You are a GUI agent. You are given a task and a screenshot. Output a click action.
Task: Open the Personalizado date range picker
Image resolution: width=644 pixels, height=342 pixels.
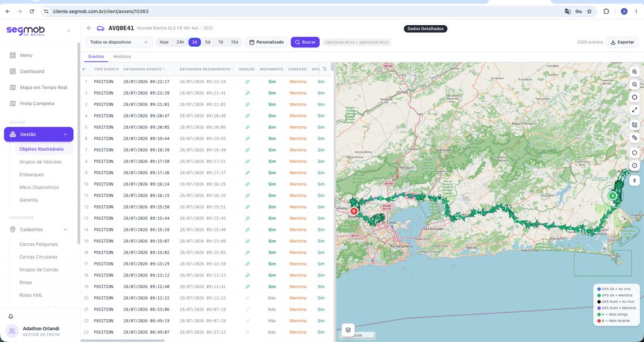[266, 42]
